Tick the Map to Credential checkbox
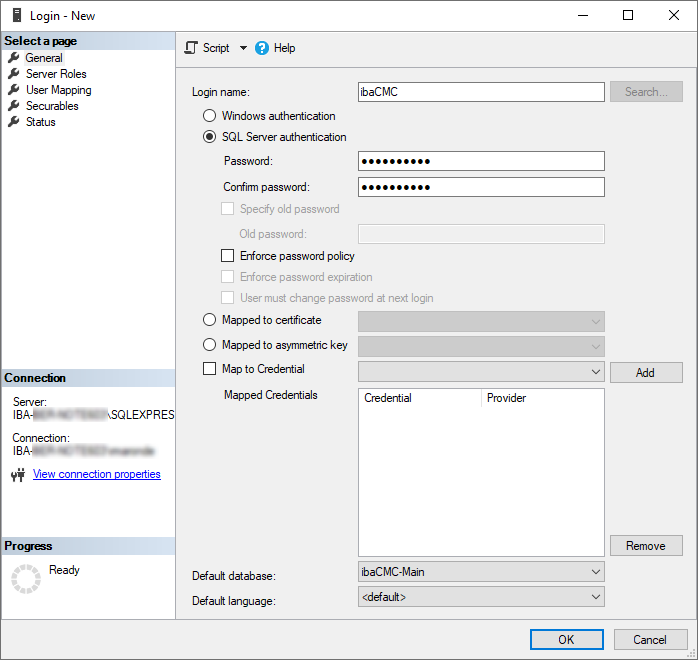The width and height of the screenshot is (698, 660). pos(210,369)
